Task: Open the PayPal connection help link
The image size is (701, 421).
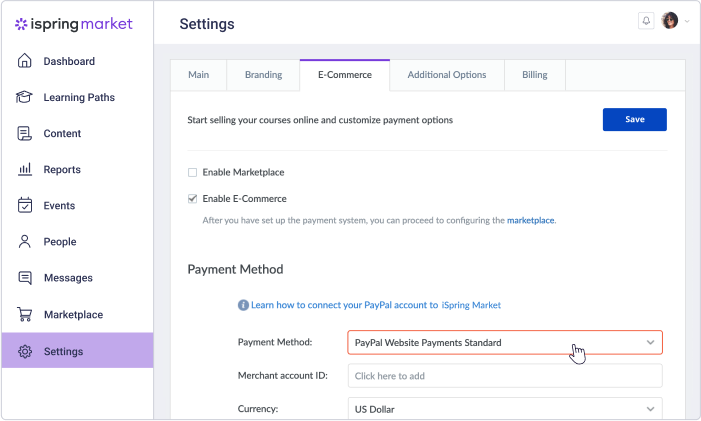Action: (376, 305)
